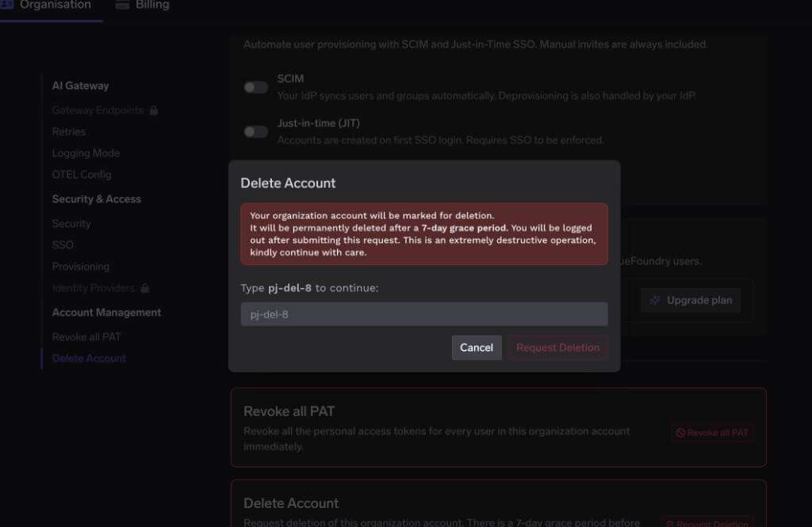812x527 pixels.
Task: Click the Revoke all PAT card heading
Action: point(289,411)
